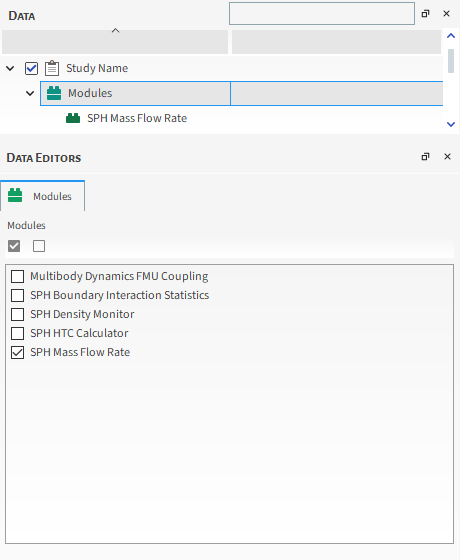The width and height of the screenshot is (460, 560).
Task: Click the 'Multibody Dynamics FMU Coupling' label
Action: click(x=119, y=276)
